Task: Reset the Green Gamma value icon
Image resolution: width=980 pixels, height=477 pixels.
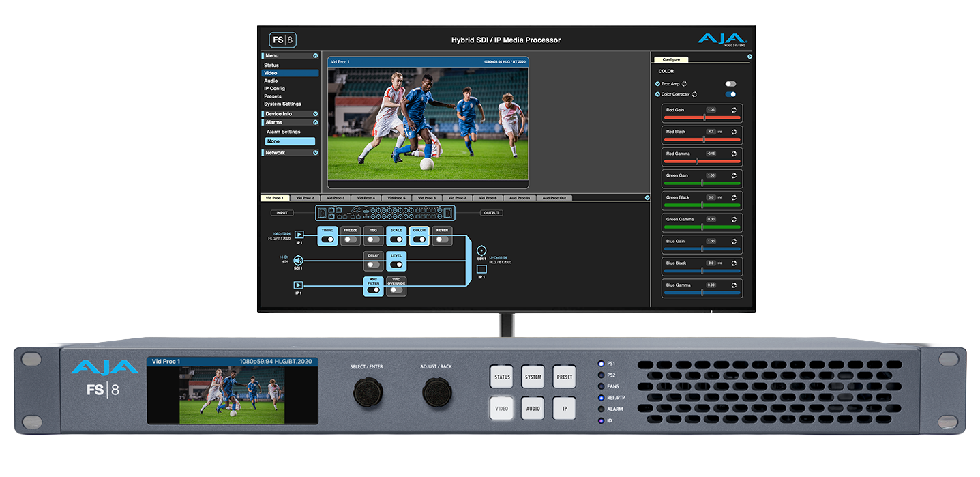Action: point(734,219)
